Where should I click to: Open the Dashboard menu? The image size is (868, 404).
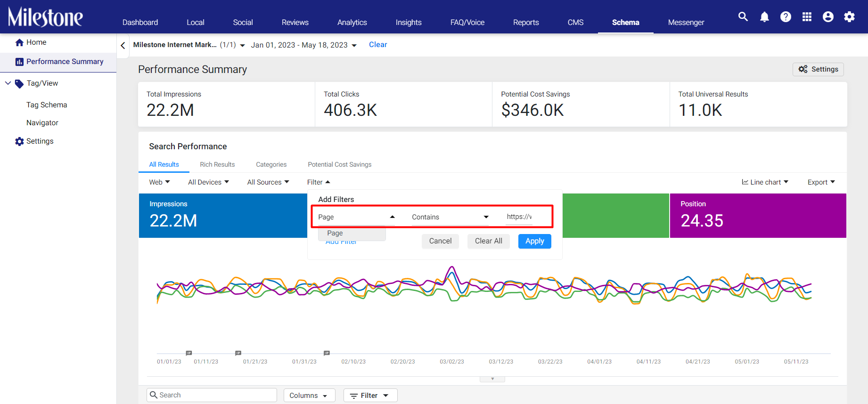pos(140,22)
